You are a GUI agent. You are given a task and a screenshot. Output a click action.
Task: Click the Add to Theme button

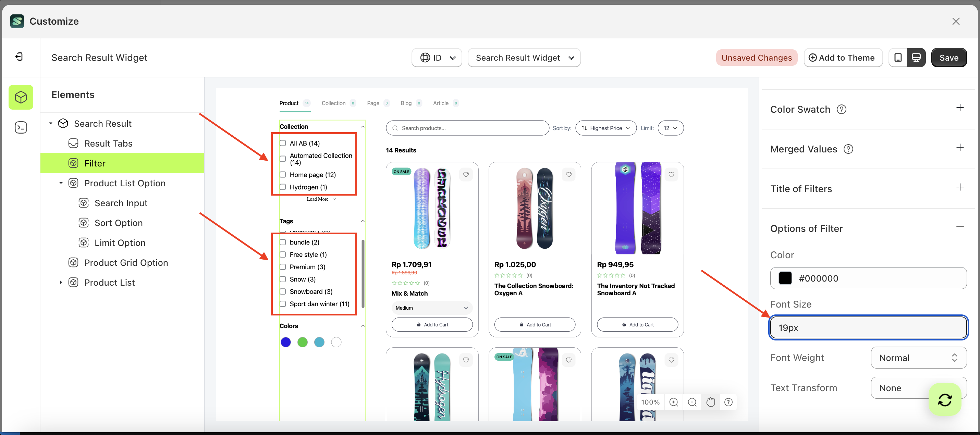843,58
